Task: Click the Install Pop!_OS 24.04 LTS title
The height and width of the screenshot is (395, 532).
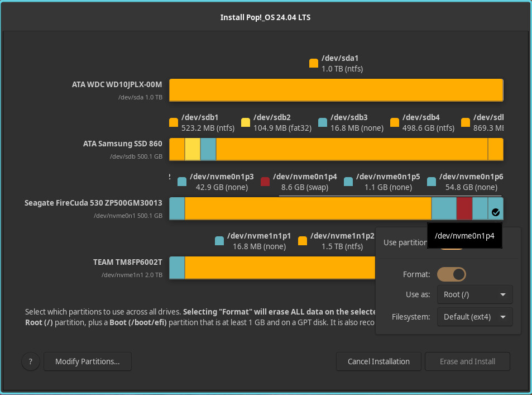Action: [265, 17]
